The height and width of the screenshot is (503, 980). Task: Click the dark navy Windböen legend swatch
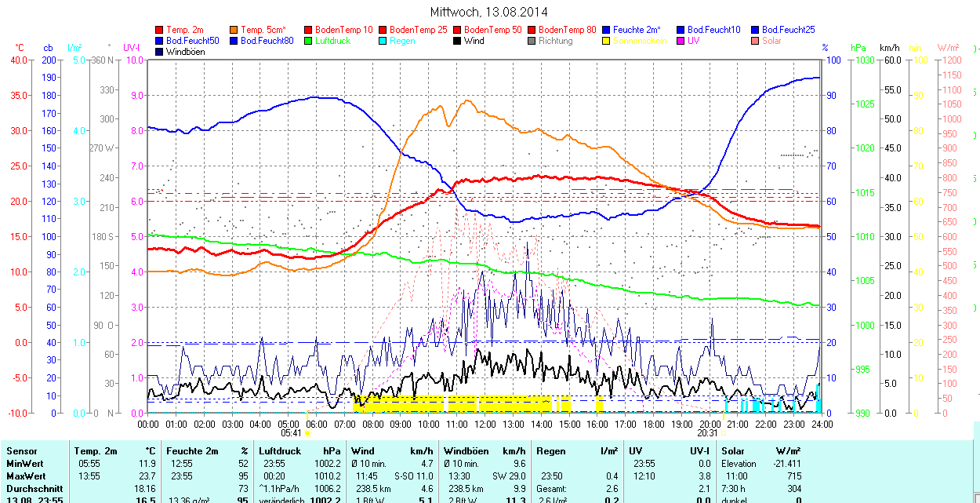(160, 52)
